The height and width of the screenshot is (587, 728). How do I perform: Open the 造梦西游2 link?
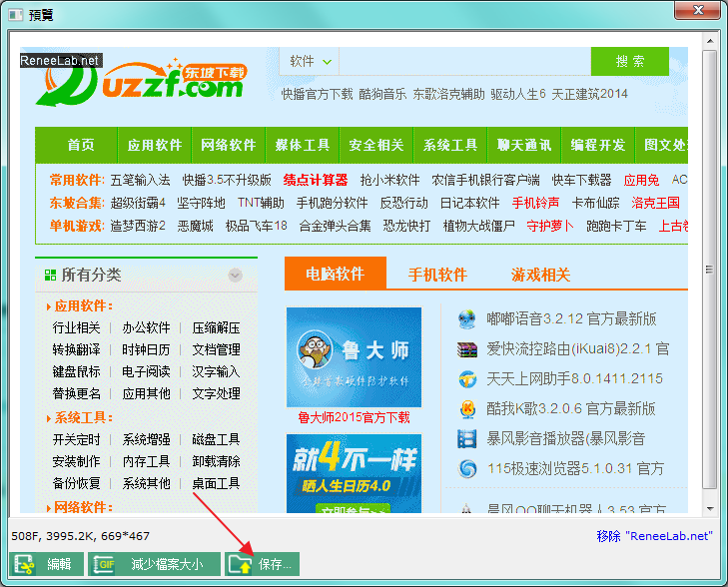[138, 226]
